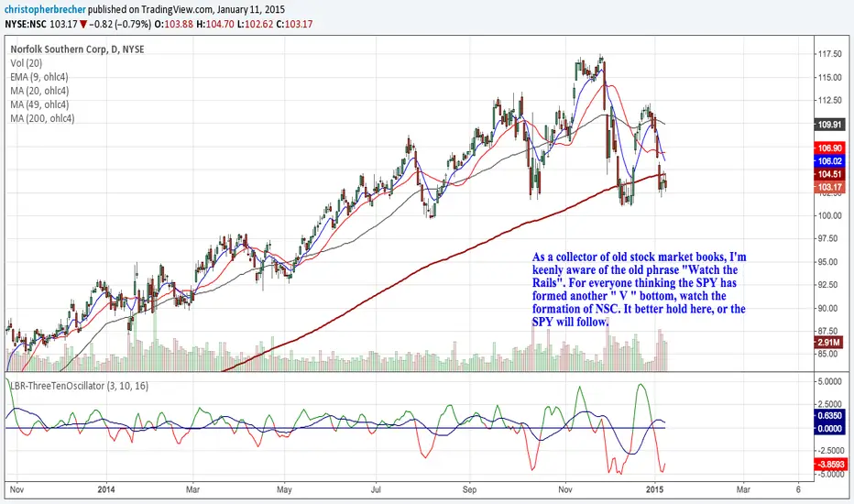
Task: Click the low price value L:102.62
Action: coord(256,24)
